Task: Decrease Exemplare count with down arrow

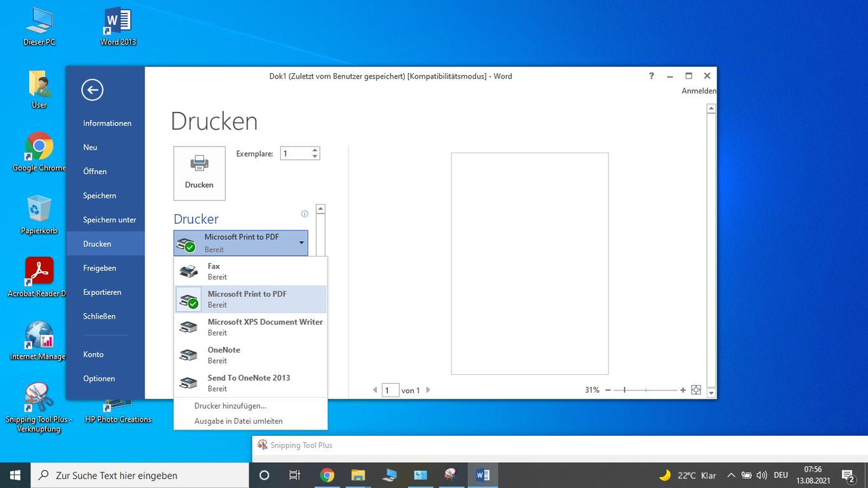Action: 315,157
